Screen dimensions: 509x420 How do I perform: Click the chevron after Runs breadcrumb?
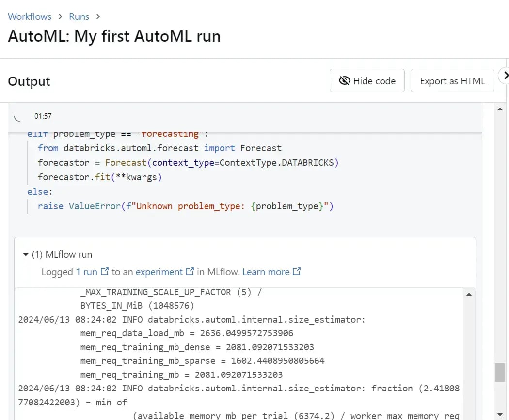click(98, 17)
